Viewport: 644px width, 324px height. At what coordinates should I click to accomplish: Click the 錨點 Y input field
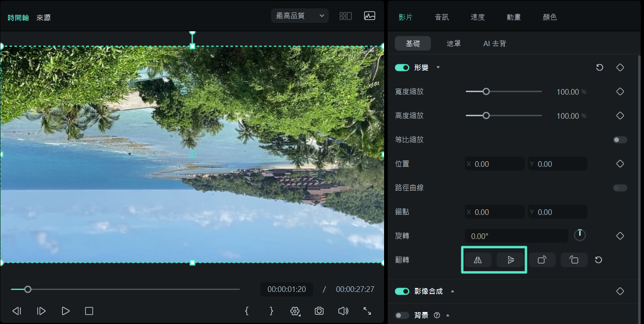[557, 212]
